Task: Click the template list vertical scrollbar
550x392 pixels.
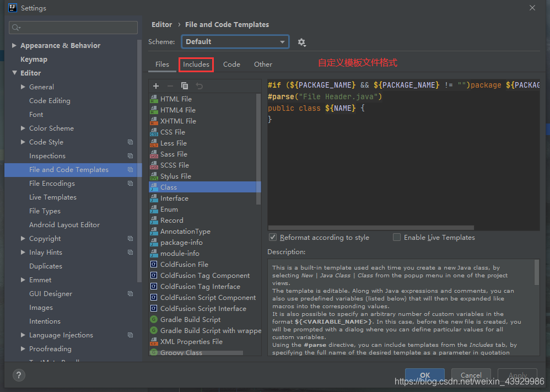Action: 258,148
